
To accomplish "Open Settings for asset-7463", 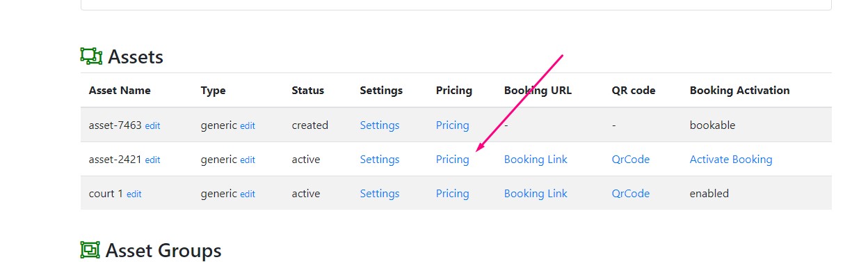I will [380, 125].
